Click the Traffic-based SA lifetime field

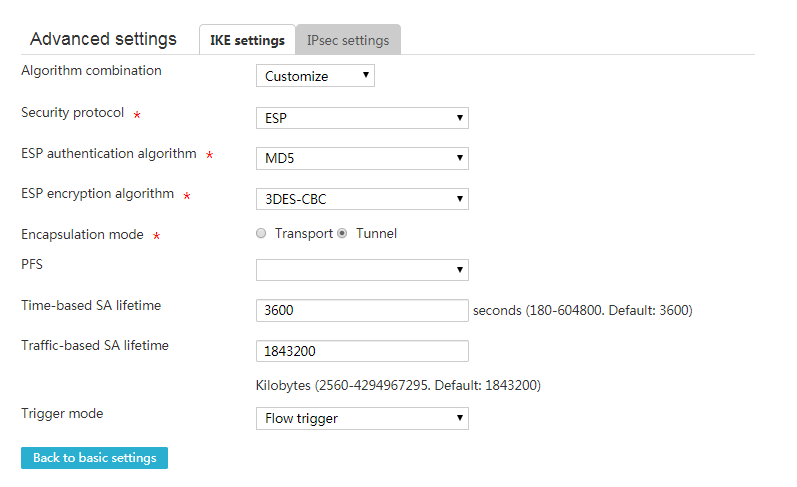[362, 351]
